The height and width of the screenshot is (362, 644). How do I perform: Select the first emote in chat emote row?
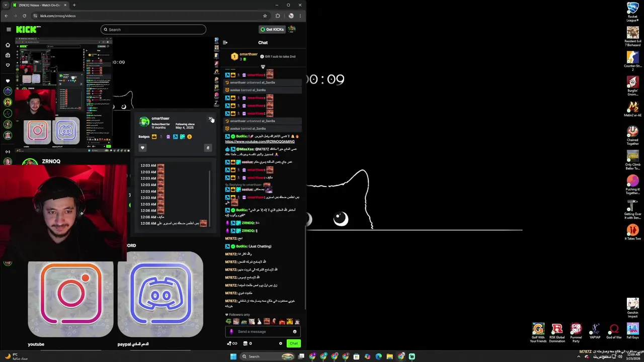228,321
